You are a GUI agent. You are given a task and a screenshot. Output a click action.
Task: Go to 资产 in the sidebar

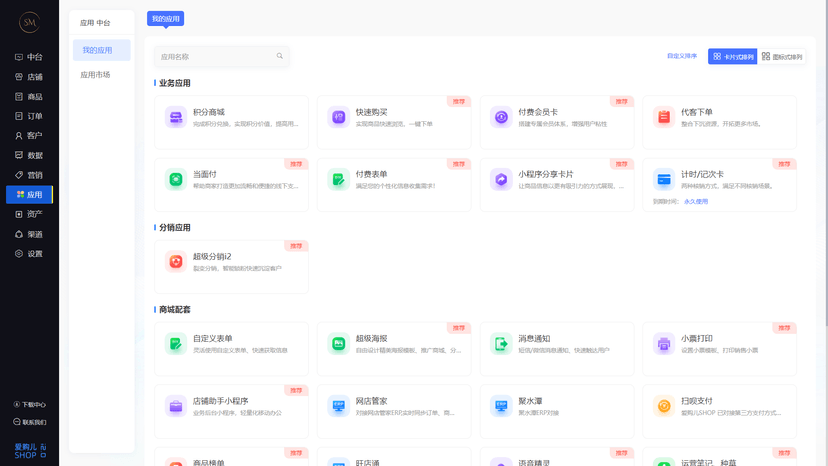pyautogui.click(x=29, y=214)
